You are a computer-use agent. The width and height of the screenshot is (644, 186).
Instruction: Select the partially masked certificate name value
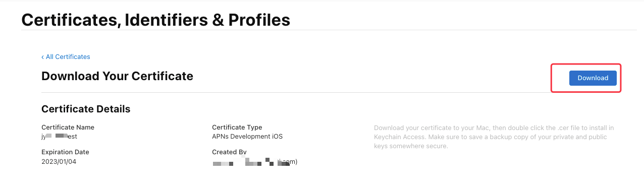pos(59,137)
